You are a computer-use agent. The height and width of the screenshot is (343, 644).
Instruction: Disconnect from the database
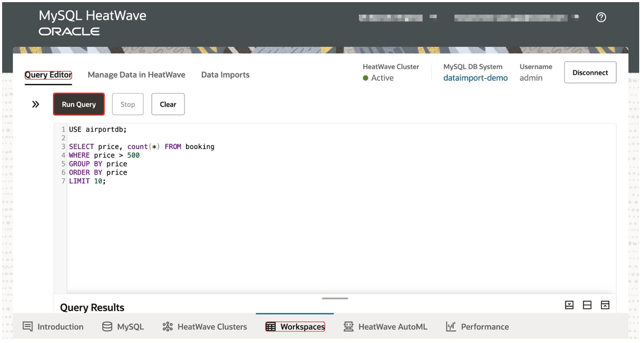(590, 72)
